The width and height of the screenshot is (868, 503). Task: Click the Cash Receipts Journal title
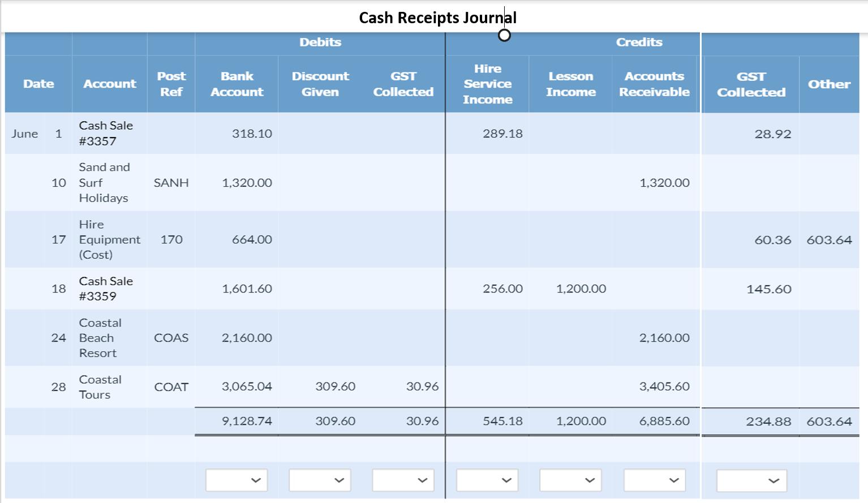pos(437,18)
